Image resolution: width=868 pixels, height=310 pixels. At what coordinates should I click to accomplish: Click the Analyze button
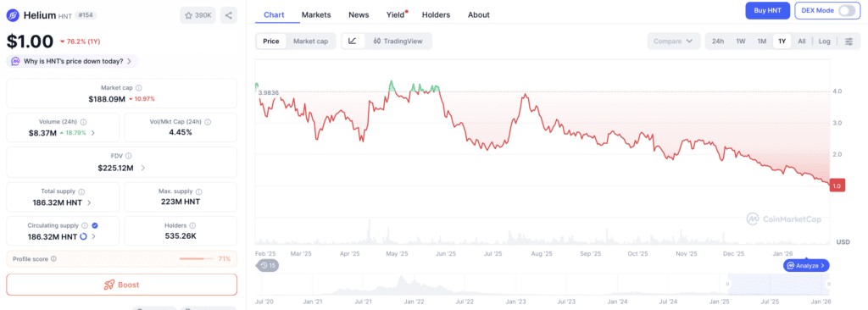click(x=806, y=266)
